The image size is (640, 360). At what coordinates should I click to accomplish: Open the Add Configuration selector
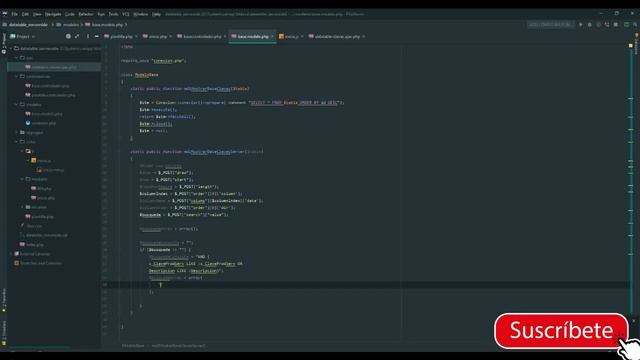pos(551,24)
